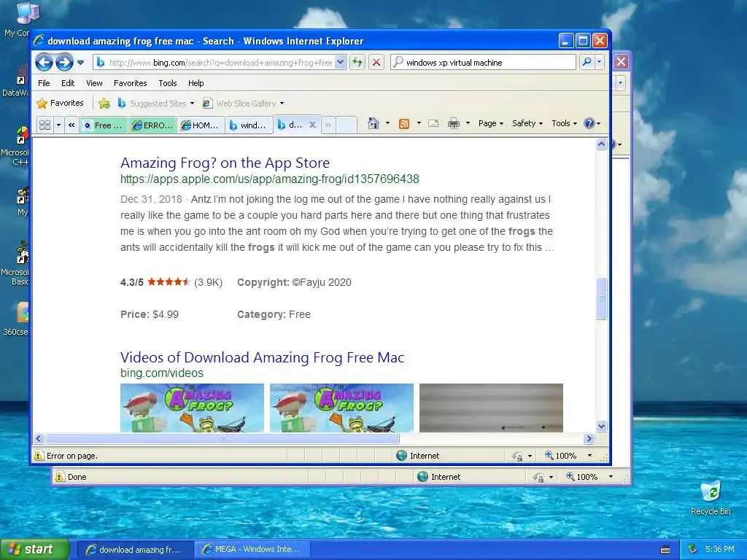Screen dimensions: 747x560
Task: Open the bing.com/videos link
Action: 161,373
